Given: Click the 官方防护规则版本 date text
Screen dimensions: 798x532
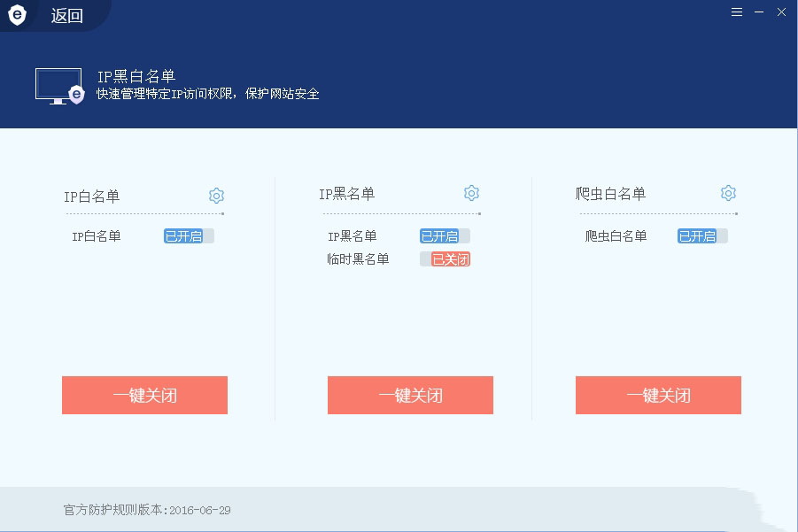Looking at the screenshot, I should point(199,510).
